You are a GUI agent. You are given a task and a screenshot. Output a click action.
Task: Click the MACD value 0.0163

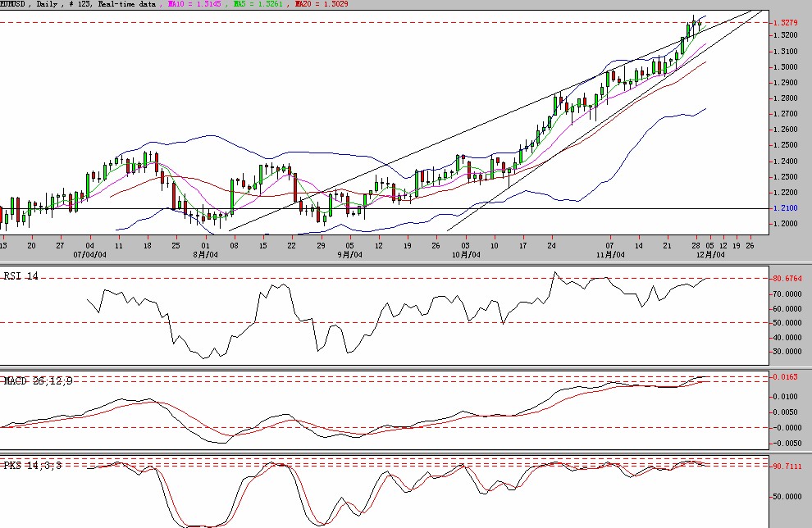[786, 377]
